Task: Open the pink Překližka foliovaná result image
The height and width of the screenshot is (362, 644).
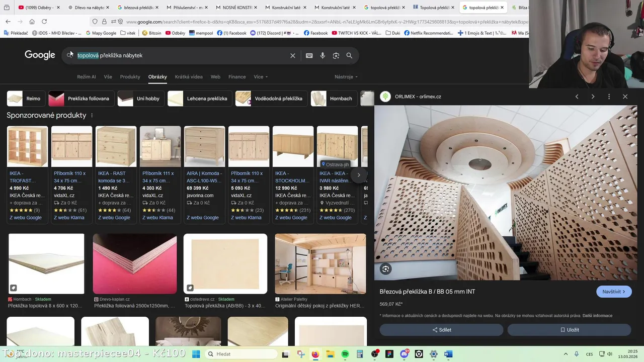Action: 135,263
